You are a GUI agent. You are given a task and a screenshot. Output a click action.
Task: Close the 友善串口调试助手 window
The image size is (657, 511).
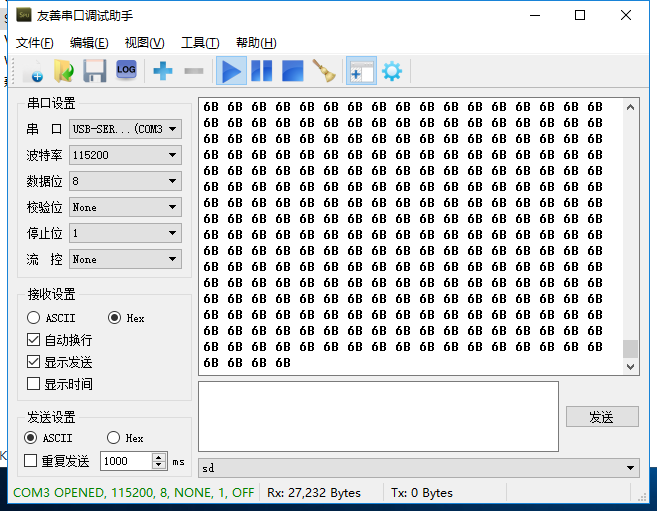pos(626,15)
